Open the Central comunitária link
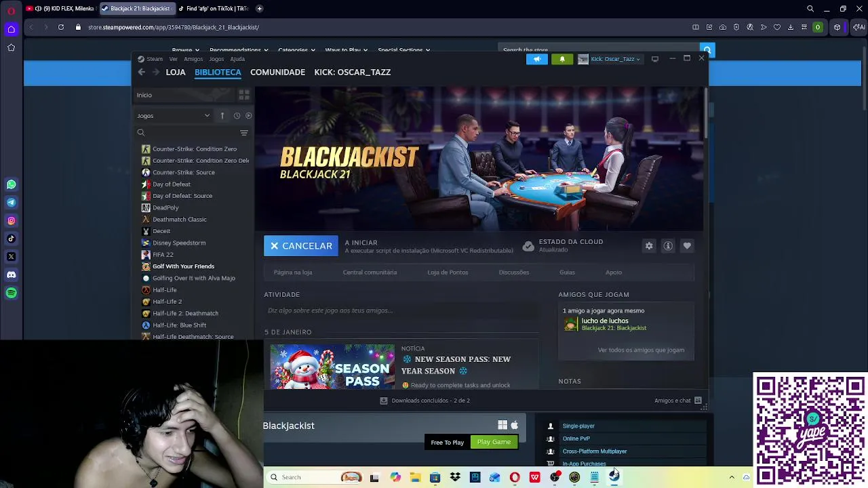The image size is (868, 488). tap(370, 272)
